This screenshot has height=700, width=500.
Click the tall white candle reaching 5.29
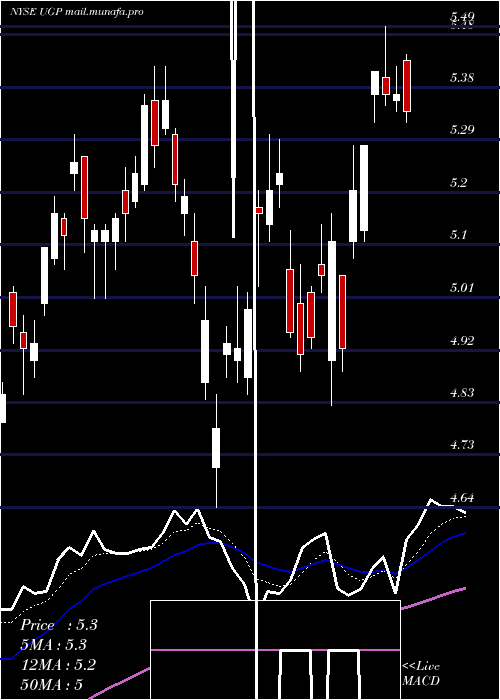click(x=364, y=188)
